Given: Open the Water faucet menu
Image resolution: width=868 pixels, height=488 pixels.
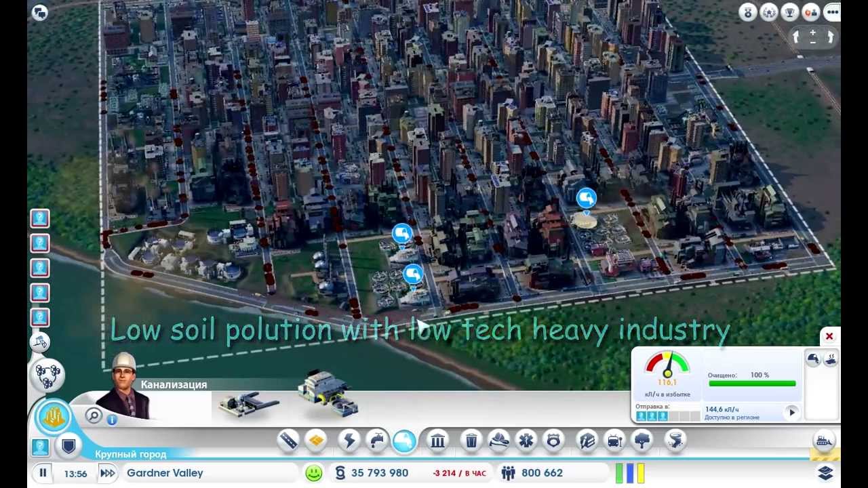Looking at the screenshot, I should [x=377, y=441].
